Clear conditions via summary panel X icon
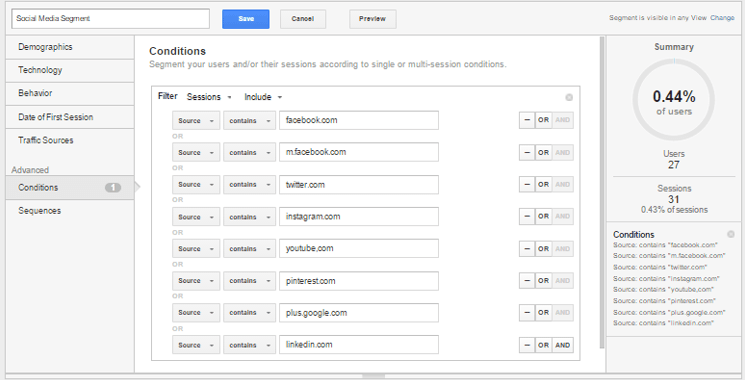Screen dimensions: 745x380 731,234
